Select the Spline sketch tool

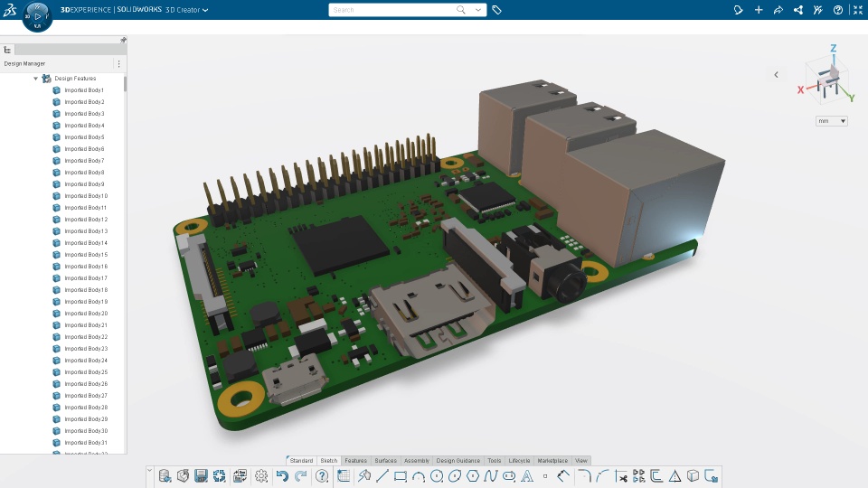[490, 476]
